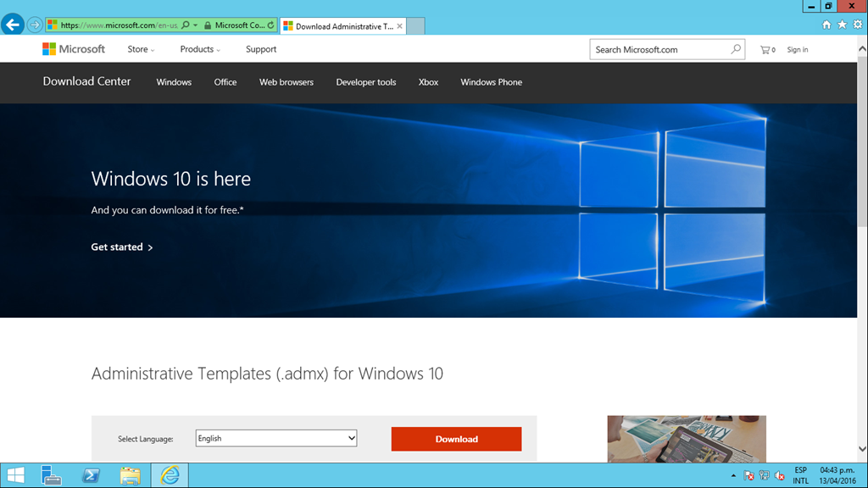Click the refresh icon in address bar
This screenshot has height=488, width=868.
coord(270,25)
